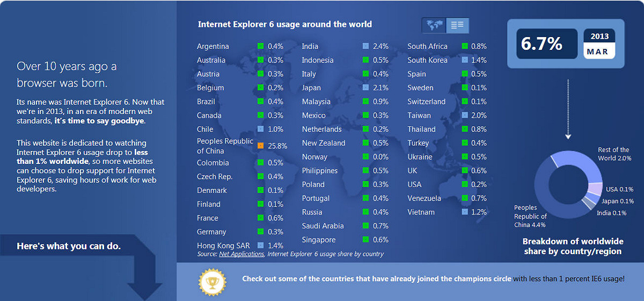This screenshot has height=301, width=644.
Task: Click the 6.7% worldwide usage figure
Action: [541, 44]
